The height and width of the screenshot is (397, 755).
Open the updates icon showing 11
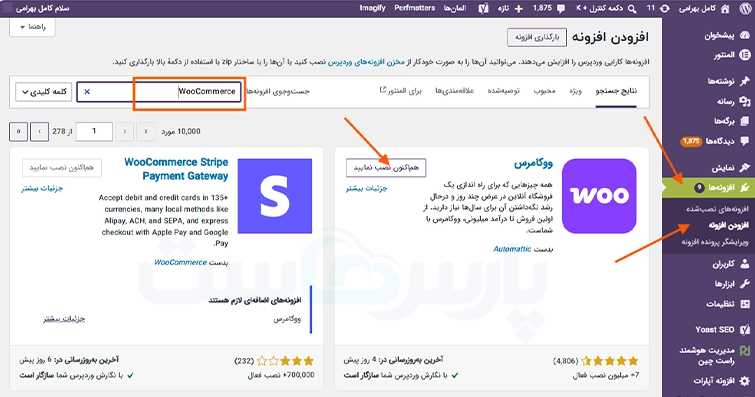pyautogui.click(x=665, y=9)
